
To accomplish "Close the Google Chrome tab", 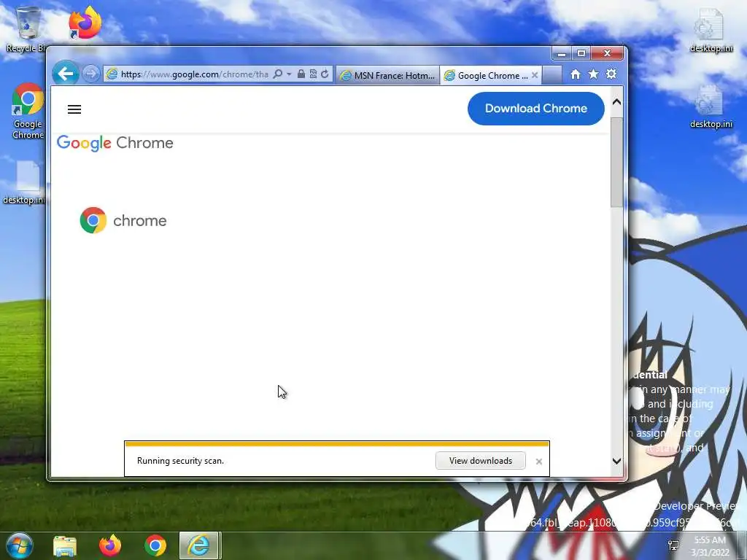I will [535, 75].
